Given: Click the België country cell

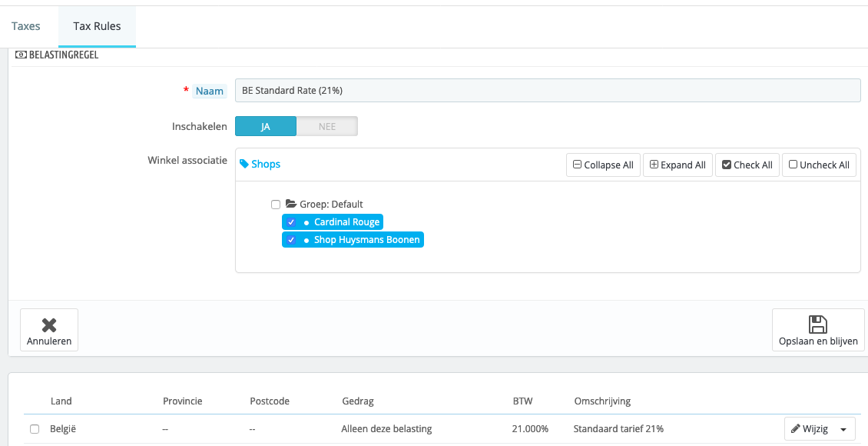Looking at the screenshot, I should click(62, 429).
